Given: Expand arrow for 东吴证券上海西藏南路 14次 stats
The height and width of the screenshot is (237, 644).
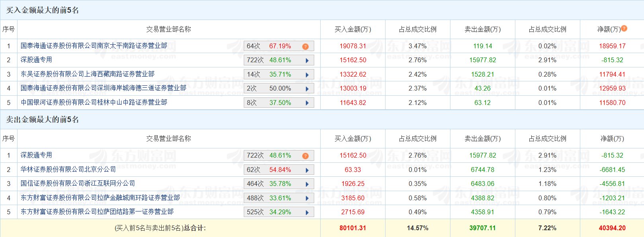Looking at the screenshot, I should pyautogui.click(x=307, y=75).
